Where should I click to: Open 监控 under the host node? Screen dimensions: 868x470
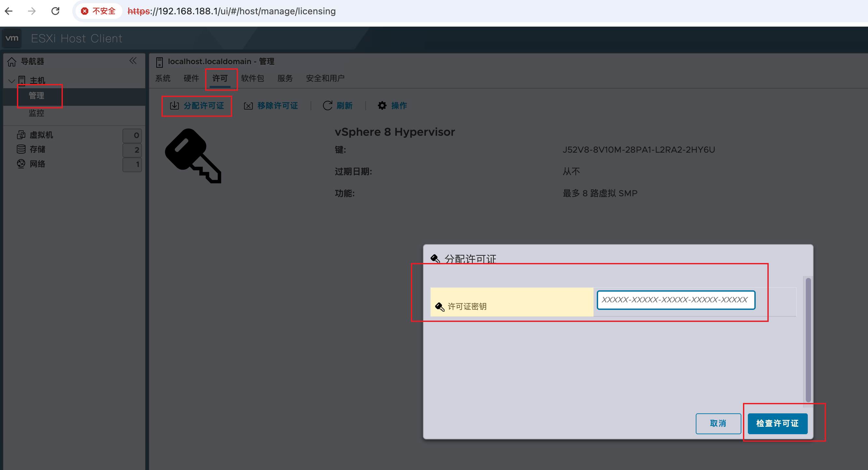(36, 113)
